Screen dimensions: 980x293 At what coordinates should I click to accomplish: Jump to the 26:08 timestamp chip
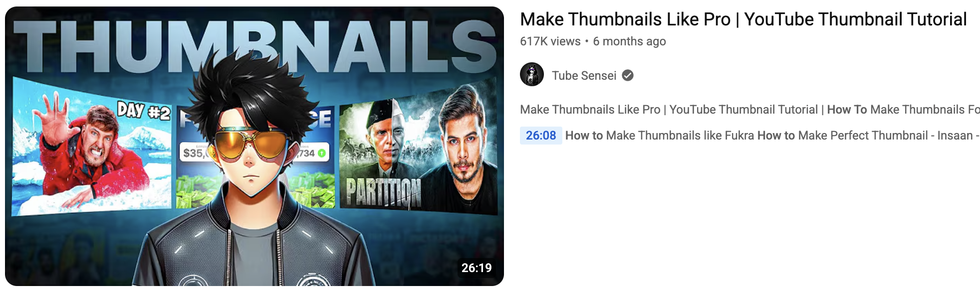541,136
